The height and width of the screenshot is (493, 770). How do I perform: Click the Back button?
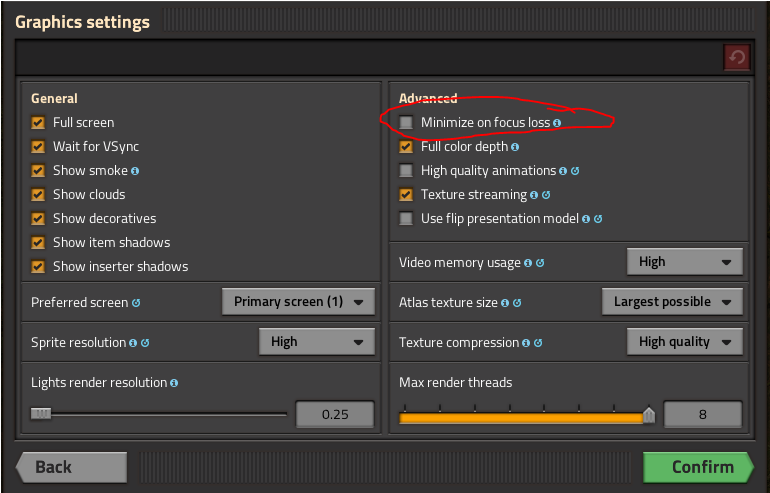(x=72, y=467)
